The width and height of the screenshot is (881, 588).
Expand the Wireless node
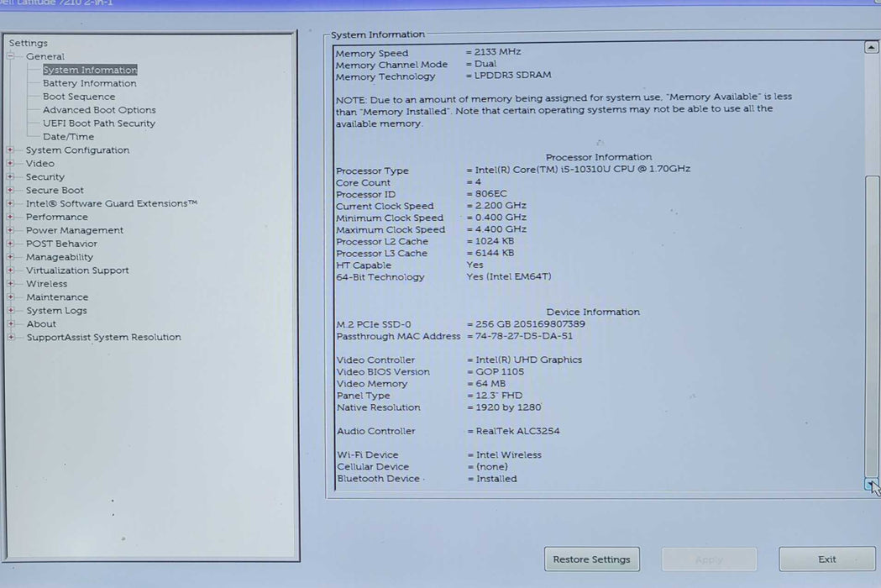click(x=10, y=284)
